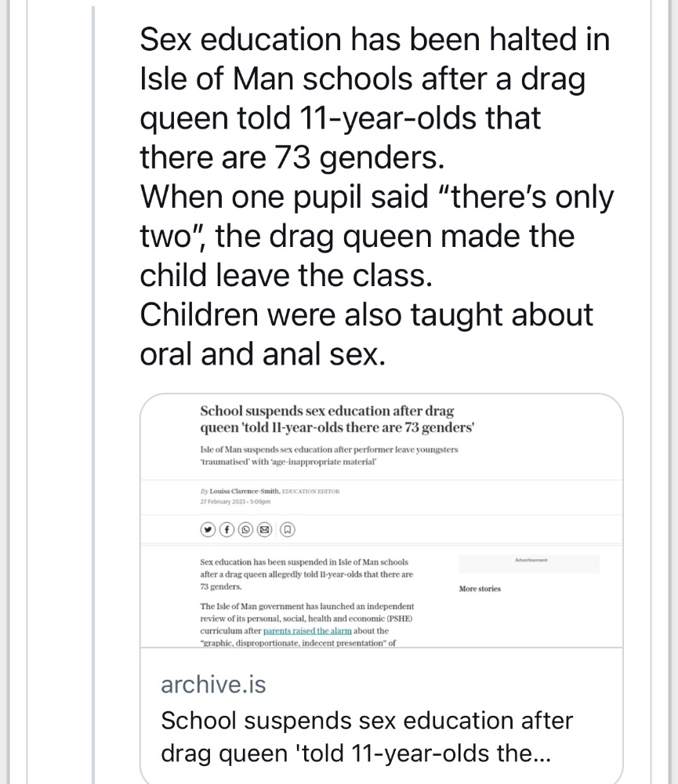
Task: Click the Facebook share icon
Action: pyautogui.click(x=227, y=529)
